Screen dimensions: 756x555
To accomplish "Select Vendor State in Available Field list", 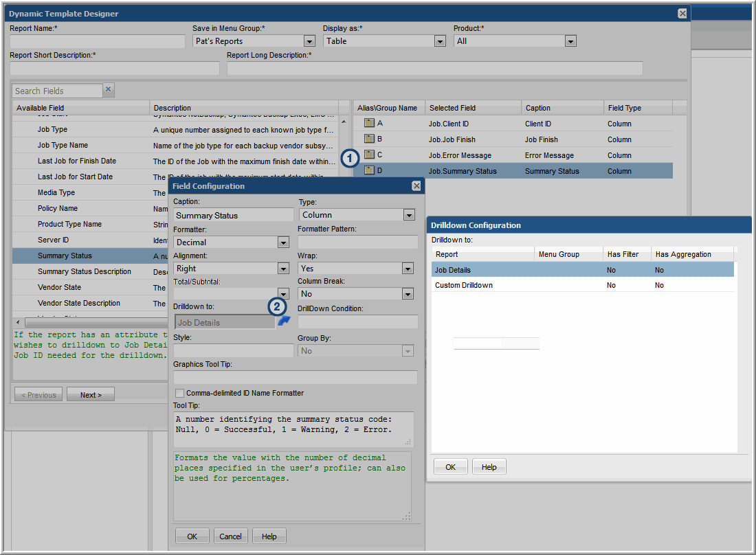I will (59, 287).
